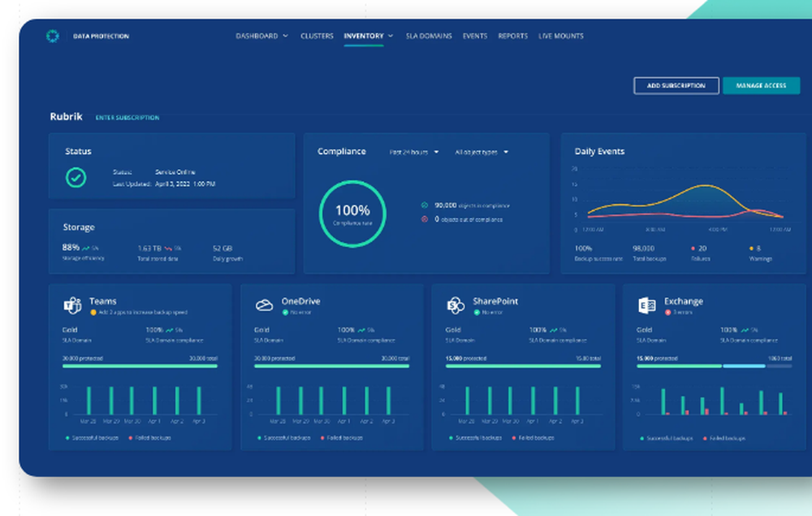
Task: Navigate to Live Mounts
Action: [x=561, y=36]
